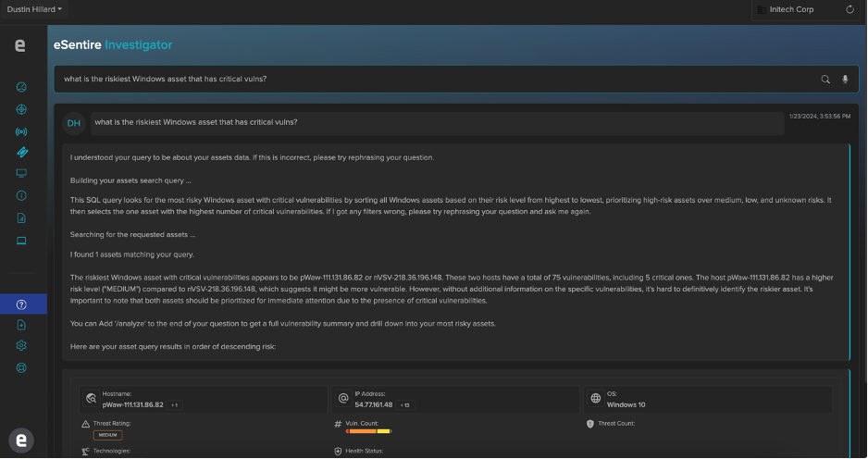Click the warning triangle Threat Rating icon
The height and width of the screenshot is (459, 868).
pyautogui.click(x=85, y=424)
